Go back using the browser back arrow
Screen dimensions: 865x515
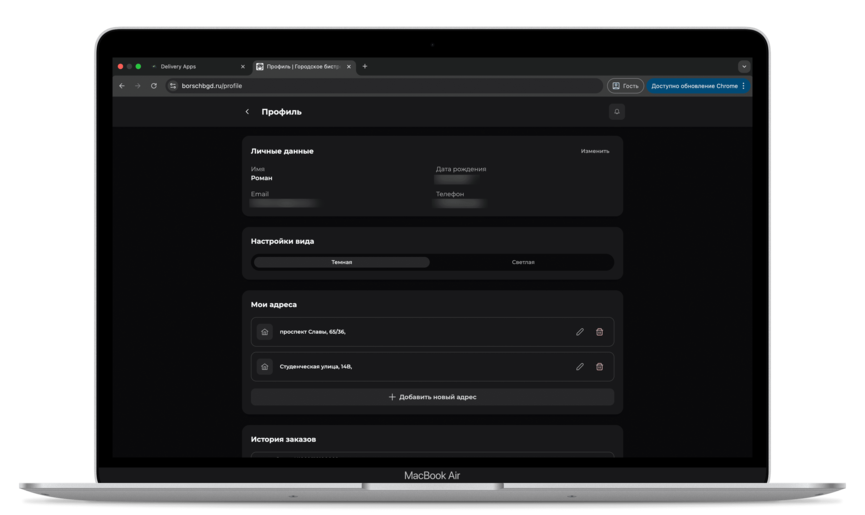click(122, 86)
